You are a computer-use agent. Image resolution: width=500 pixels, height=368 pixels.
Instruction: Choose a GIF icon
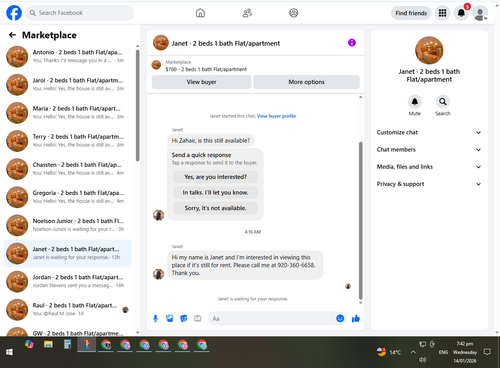(198, 318)
